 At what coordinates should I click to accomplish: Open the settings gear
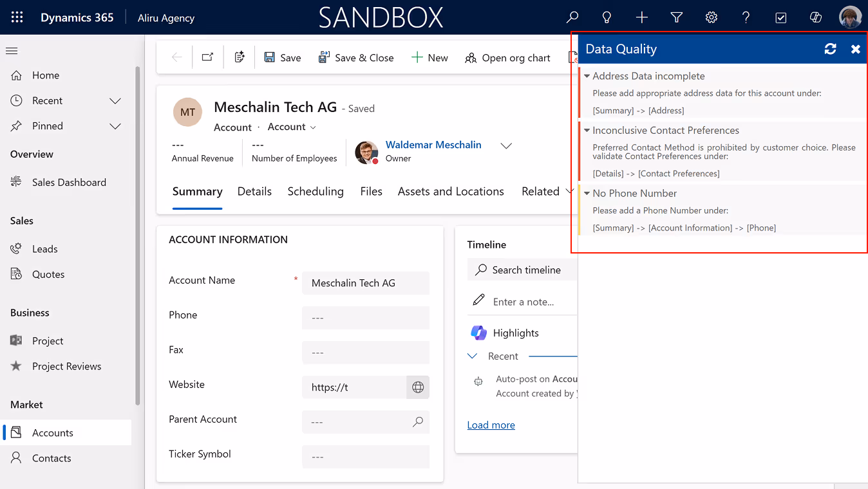click(711, 17)
